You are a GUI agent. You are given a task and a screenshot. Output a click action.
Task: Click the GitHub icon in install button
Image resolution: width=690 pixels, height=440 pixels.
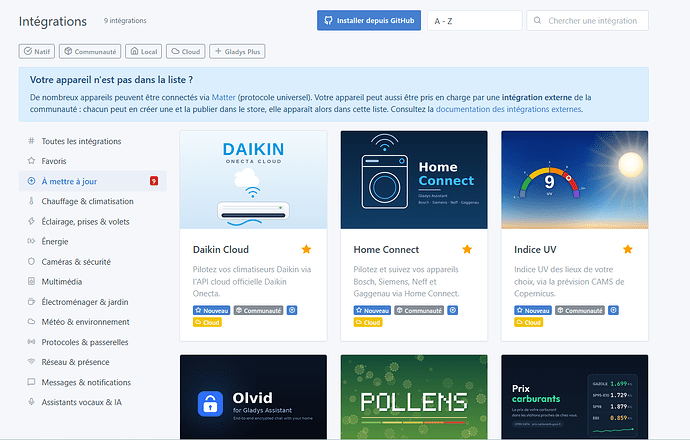tap(328, 20)
